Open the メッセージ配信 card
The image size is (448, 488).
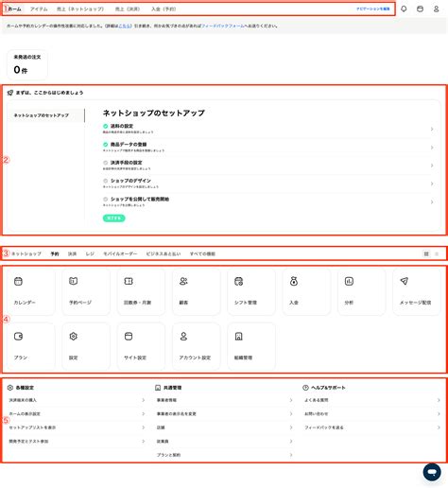(417, 291)
